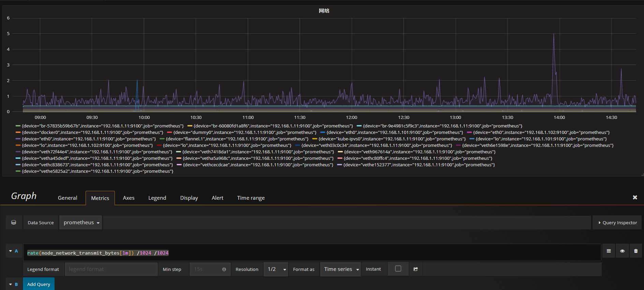Toggle series vethcecdcae in legend
Image resolution: width=644 pixels, height=290 pixels.
coord(258,165)
